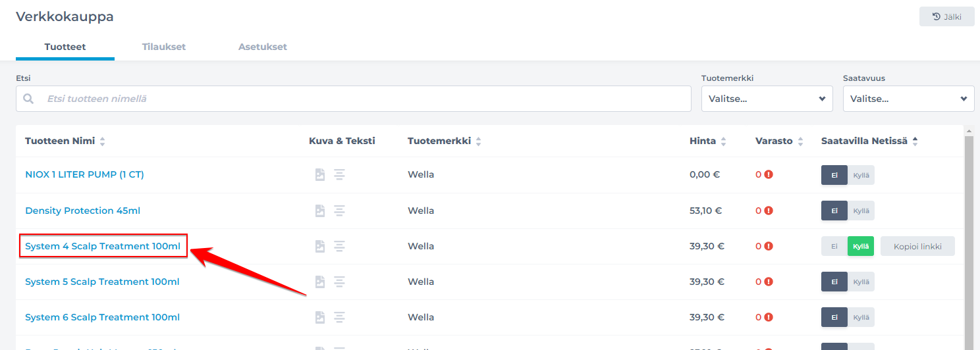Click stock warning icon for System 4 Scalp Treatment
This screenshot has width=980, height=350.
point(769,246)
